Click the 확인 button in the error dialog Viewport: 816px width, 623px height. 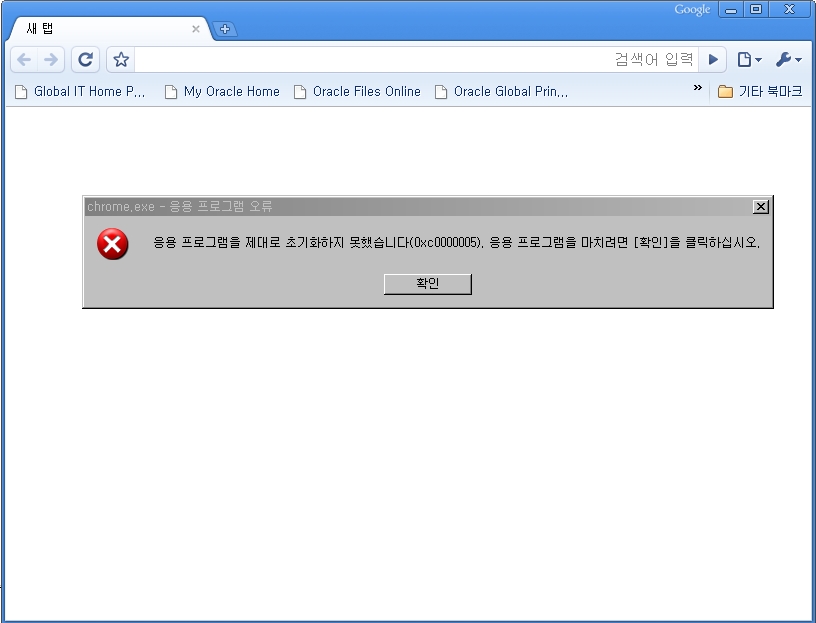click(428, 284)
